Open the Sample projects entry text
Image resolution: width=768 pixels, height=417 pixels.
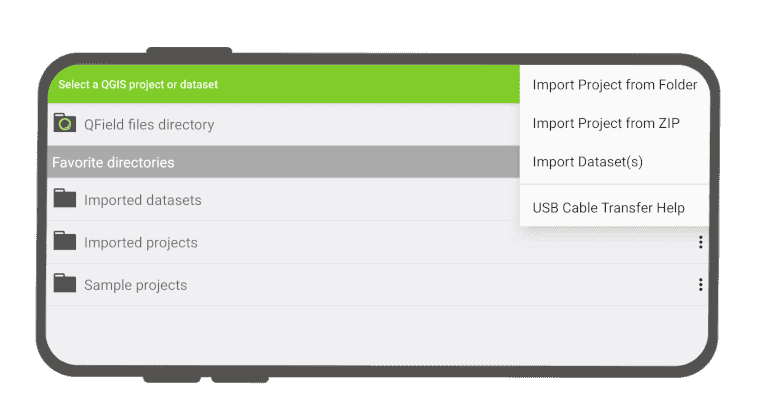click(135, 285)
